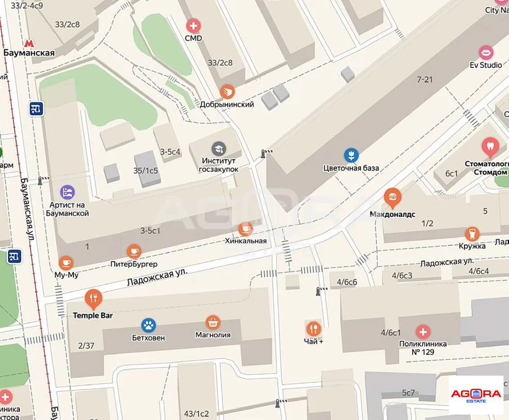509x420 pixels.
Task: Open the Поликлиника № 129 medical marker
Action: click(423, 332)
